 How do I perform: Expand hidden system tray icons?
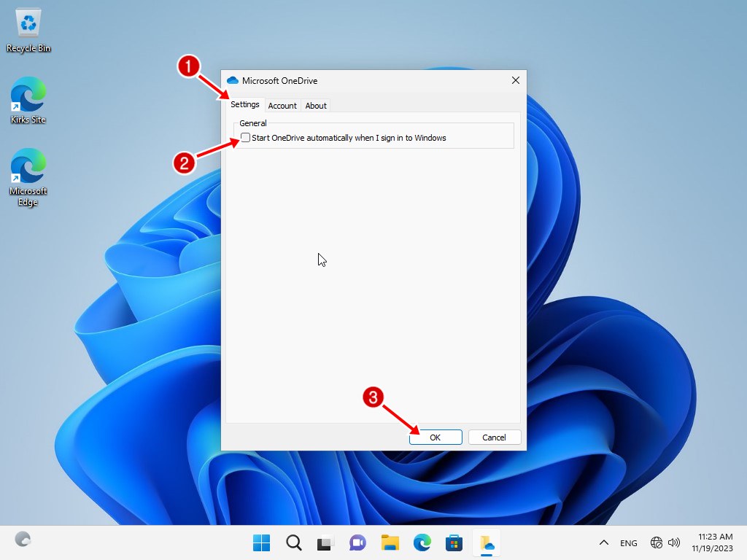click(x=604, y=542)
